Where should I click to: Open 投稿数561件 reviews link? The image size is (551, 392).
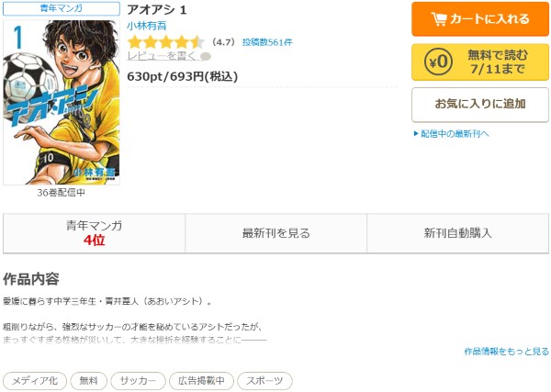click(x=267, y=42)
